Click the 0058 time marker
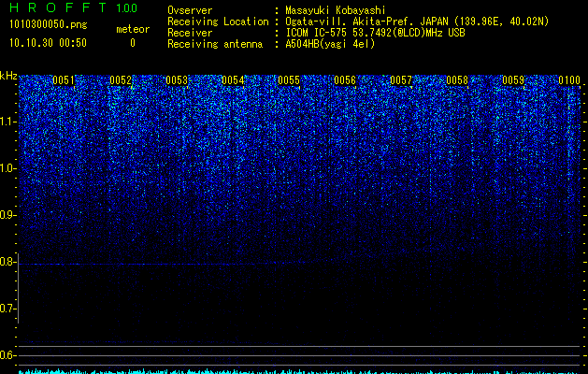 457,80
